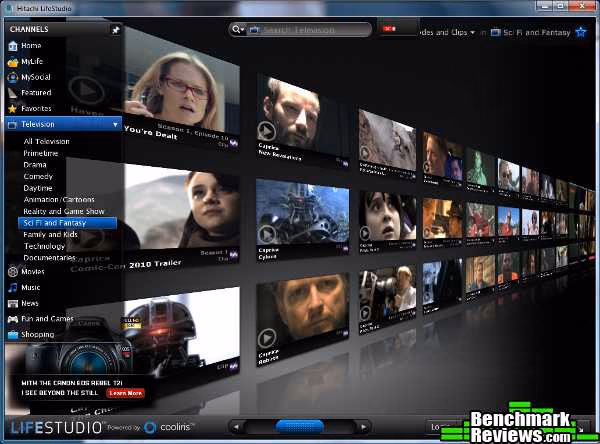This screenshot has width=600, height=444.
Task: Open the search magnifier dropdown
Action: point(238,29)
